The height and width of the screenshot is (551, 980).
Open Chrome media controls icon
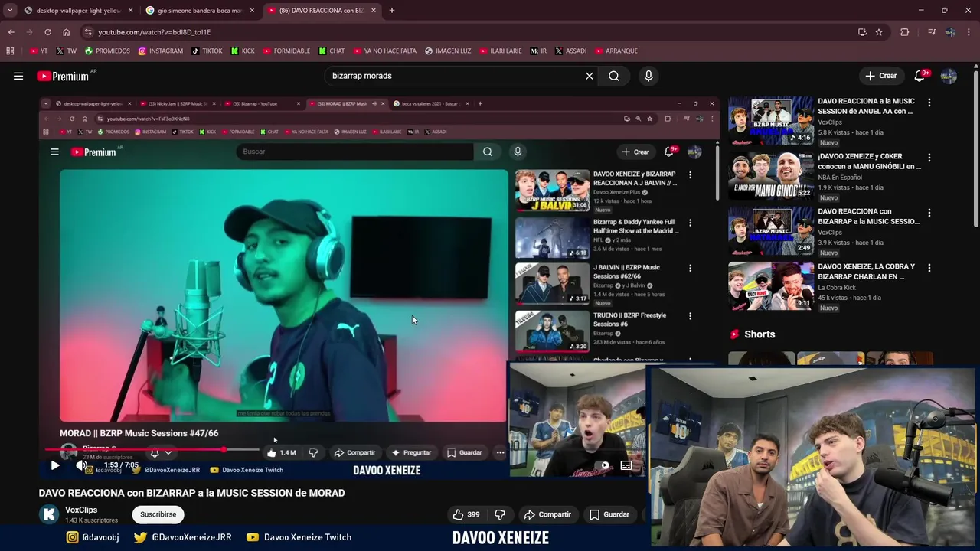pos(932,32)
